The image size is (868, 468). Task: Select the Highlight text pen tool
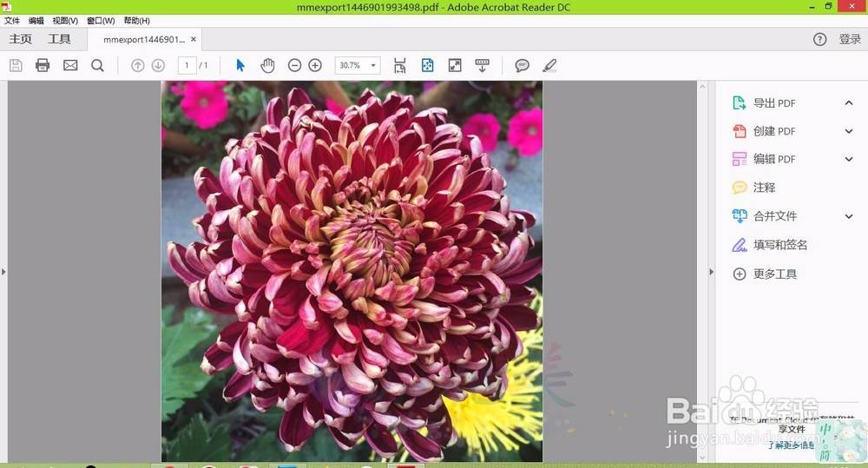coord(549,65)
